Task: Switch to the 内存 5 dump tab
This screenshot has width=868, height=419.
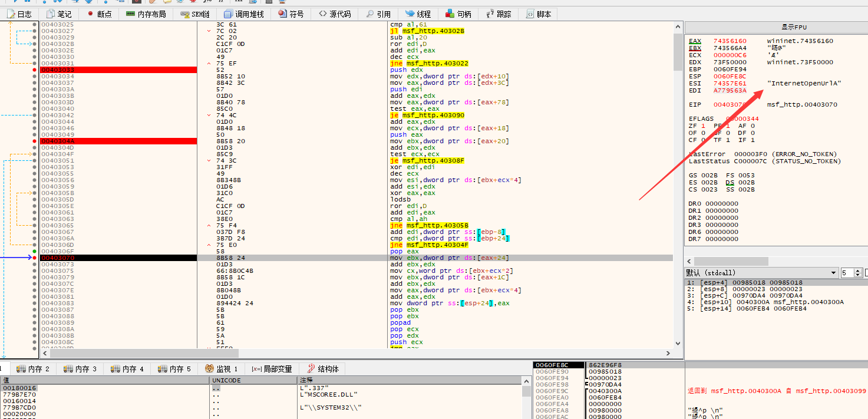Action: pos(174,369)
